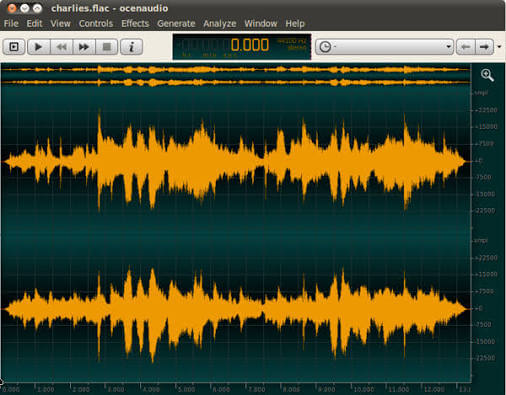Click inside the upper channel waveform
Viewport: 506px width, 395px height.
236,161
